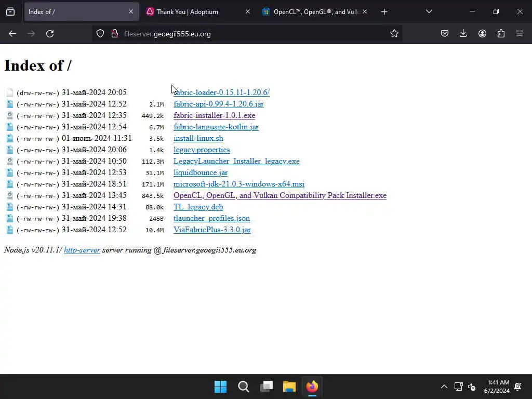
Task: Close the OpenCL OpenGL Vulkan tab
Action: coord(365,12)
